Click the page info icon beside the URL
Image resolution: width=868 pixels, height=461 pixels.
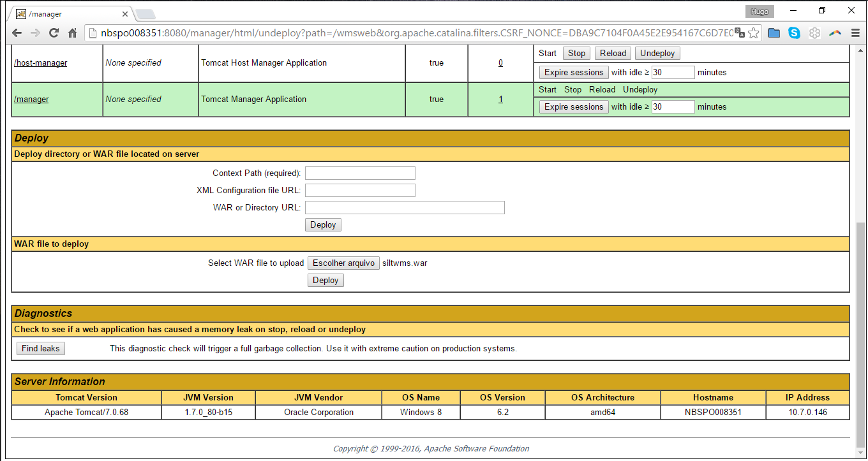(93, 33)
